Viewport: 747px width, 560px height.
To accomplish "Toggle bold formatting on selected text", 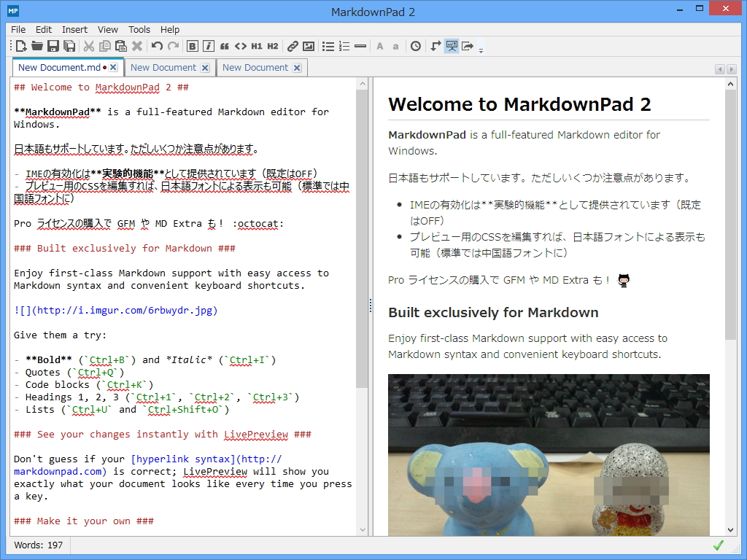I will (x=192, y=46).
